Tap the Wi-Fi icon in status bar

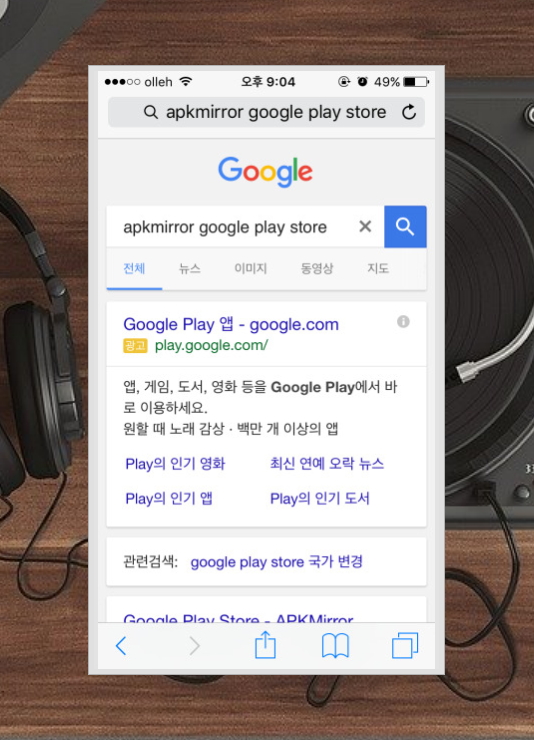click(x=186, y=81)
